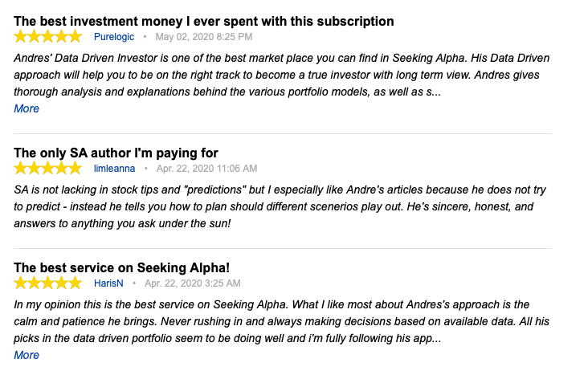This screenshot has width=588, height=375.
Task: Click the star rating on limleanna's review
Action: pos(48,169)
